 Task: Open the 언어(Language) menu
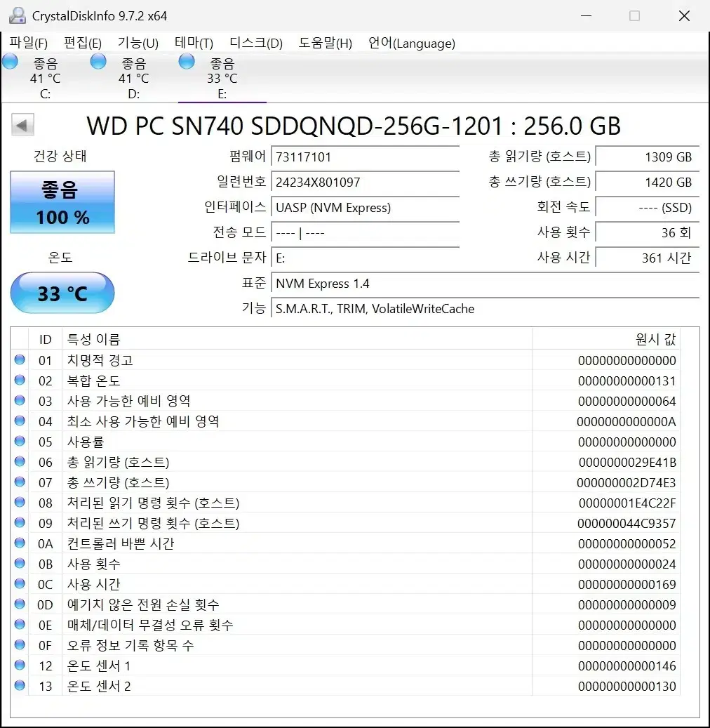[x=411, y=43]
